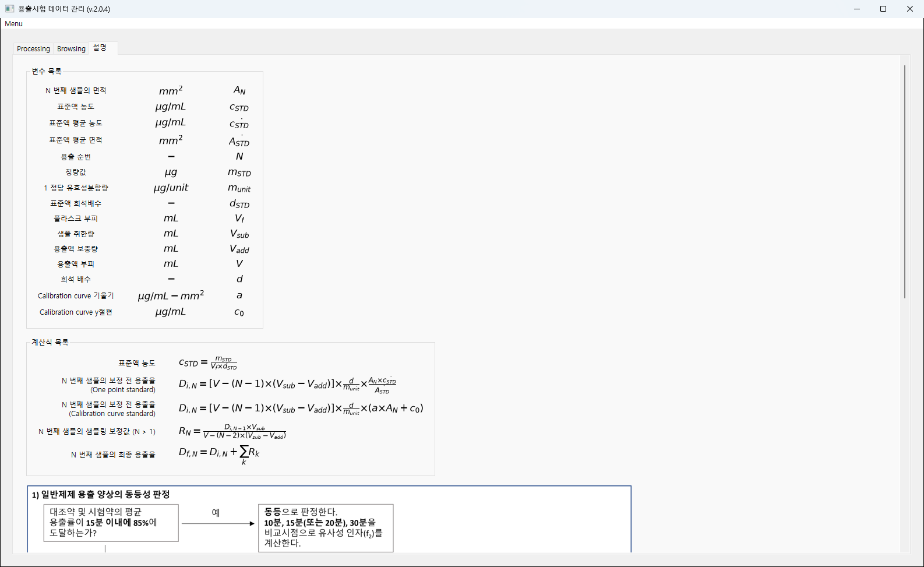Select the '표준액 평균 농도' label
Image resolution: width=924 pixels, height=567 pixels.
76,123
